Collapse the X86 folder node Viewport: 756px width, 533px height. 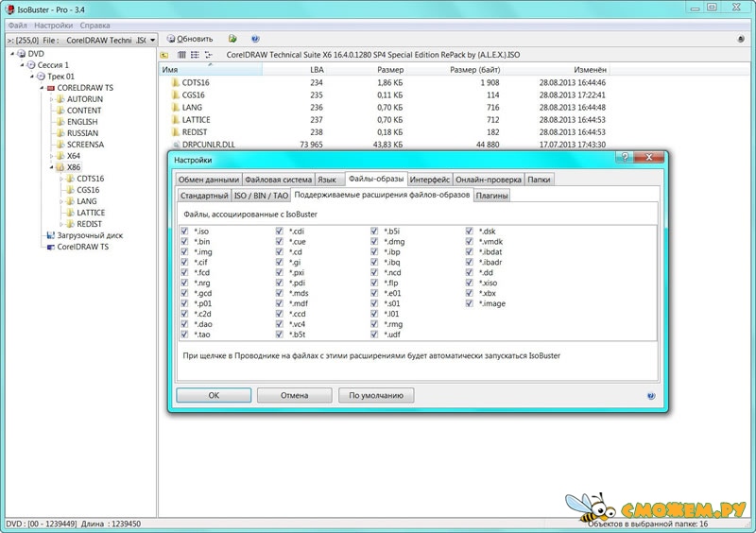tap(52, 167)
